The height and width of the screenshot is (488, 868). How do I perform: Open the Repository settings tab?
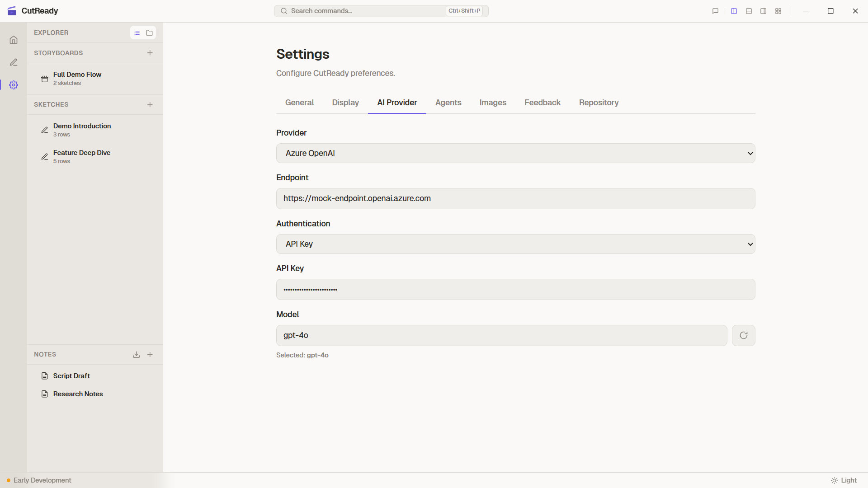599,103
